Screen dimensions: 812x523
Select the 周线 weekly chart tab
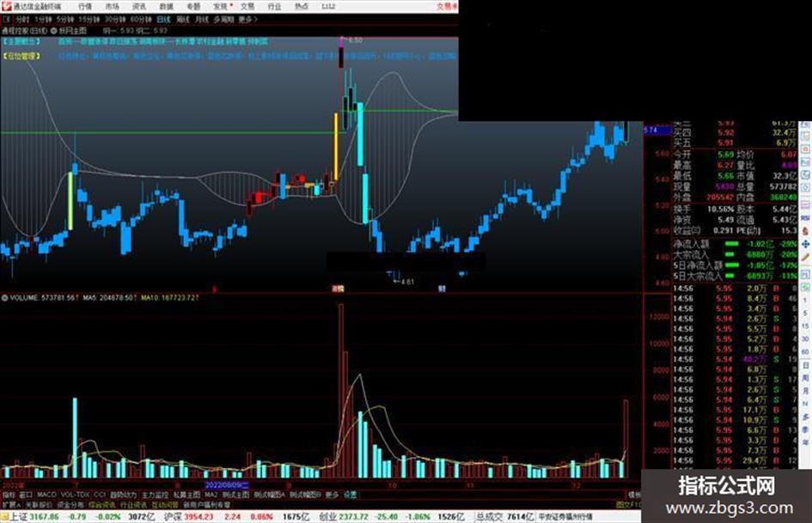[183, 19]
